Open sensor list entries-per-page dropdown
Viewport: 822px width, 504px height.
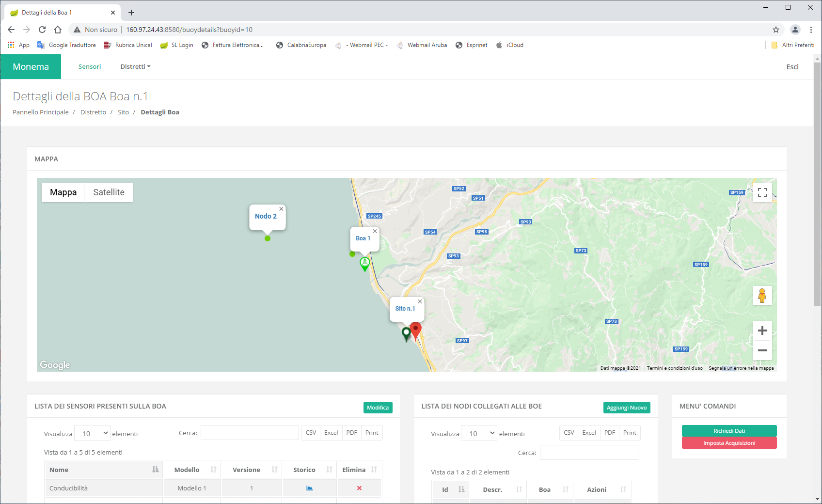coord(92,433)
